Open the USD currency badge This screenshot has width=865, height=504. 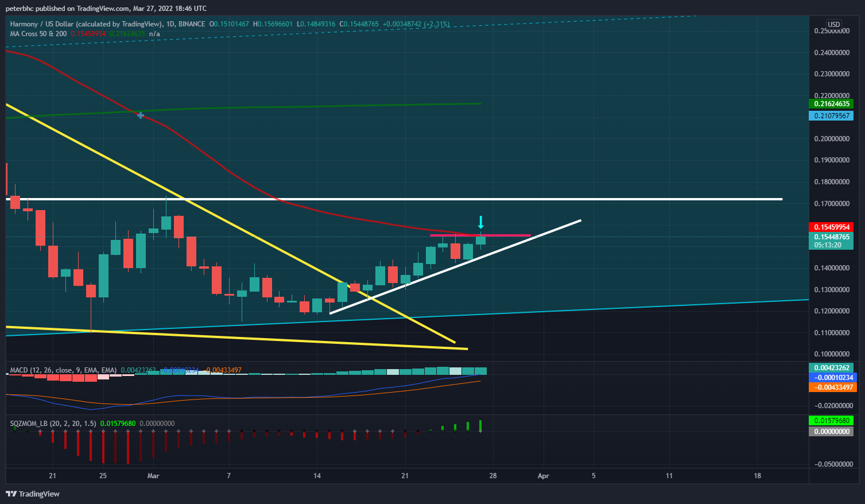pos(833,24)
